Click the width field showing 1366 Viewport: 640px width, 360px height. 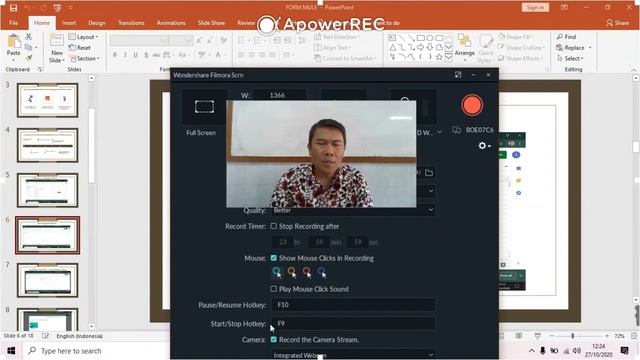coord(280,95)
